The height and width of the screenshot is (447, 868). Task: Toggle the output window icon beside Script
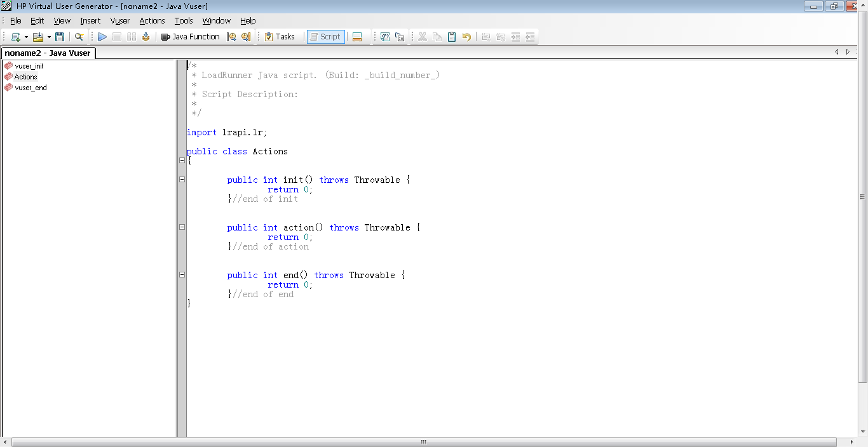tap(357, 37)
